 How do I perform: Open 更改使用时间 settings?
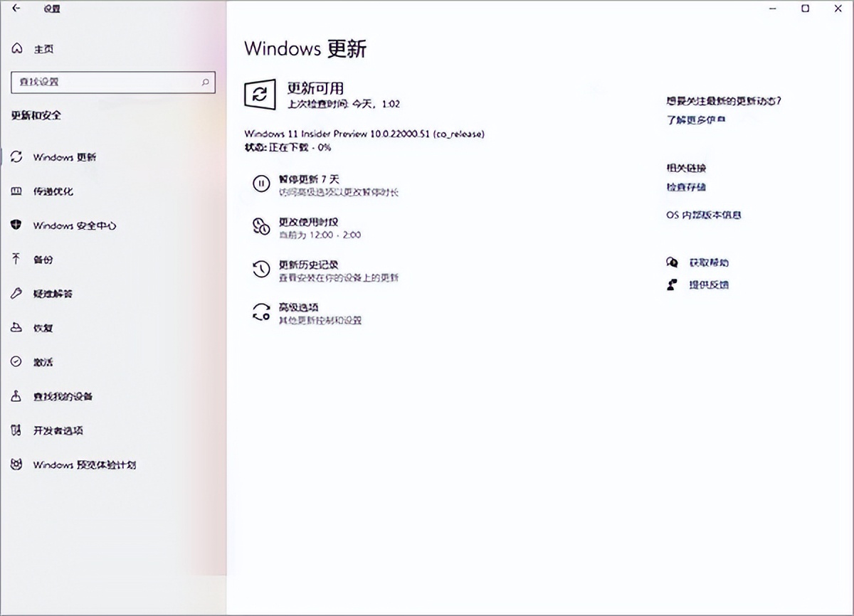pyautogui.click(x=306, y=222)
